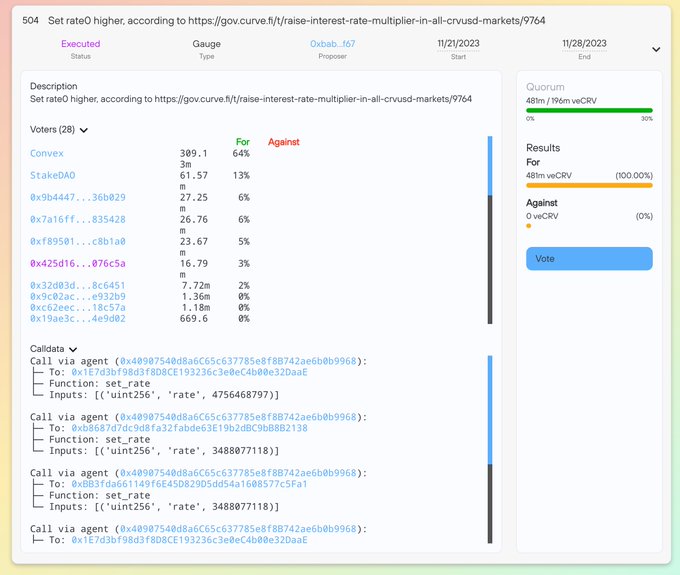Click Convex's 309.1 amount value
This screenshot has width=680, height=575.
194,154
